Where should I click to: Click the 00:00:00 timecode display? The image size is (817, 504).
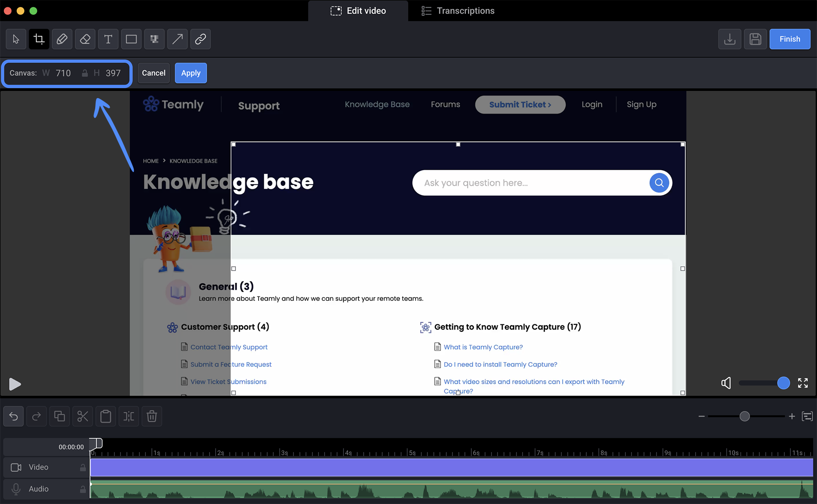pos(71,447)
